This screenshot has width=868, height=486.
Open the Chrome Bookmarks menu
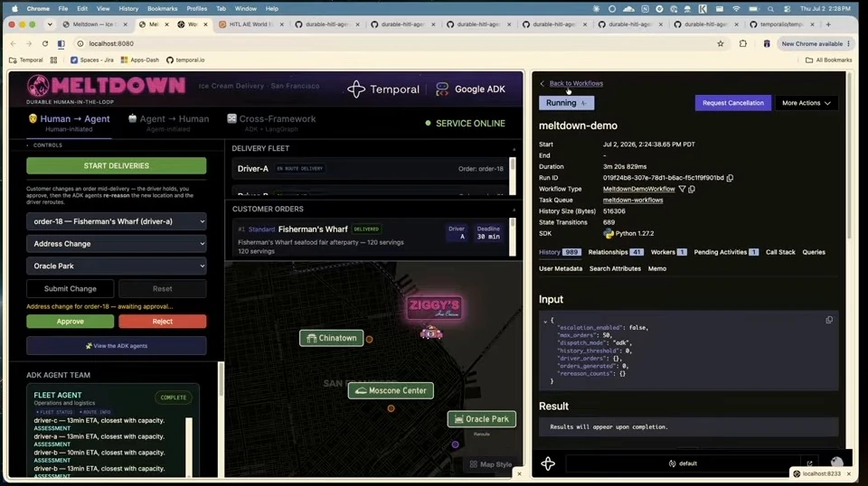tap(162, 9)
